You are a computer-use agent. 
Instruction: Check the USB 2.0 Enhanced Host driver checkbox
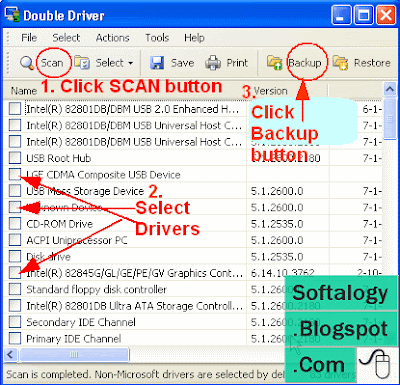(x=15, y=109)
